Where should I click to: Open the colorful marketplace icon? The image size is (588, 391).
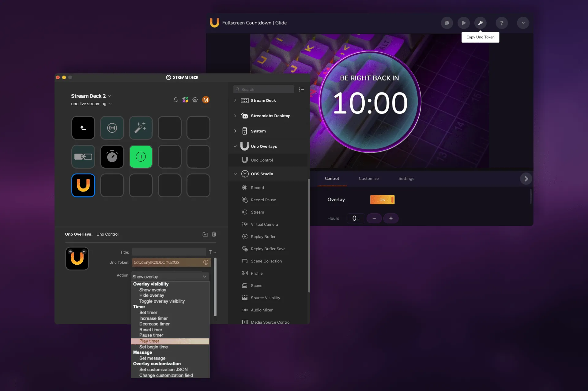click(185, 100)
